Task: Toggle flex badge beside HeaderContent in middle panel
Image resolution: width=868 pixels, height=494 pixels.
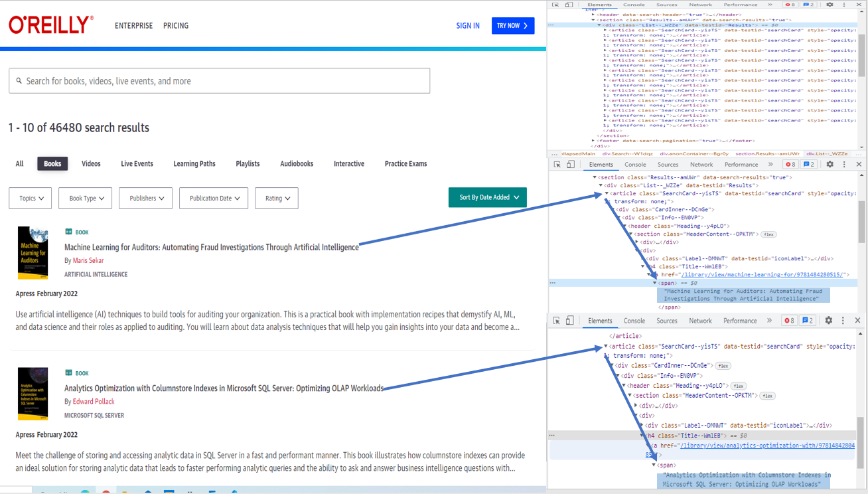Action: 768,234
